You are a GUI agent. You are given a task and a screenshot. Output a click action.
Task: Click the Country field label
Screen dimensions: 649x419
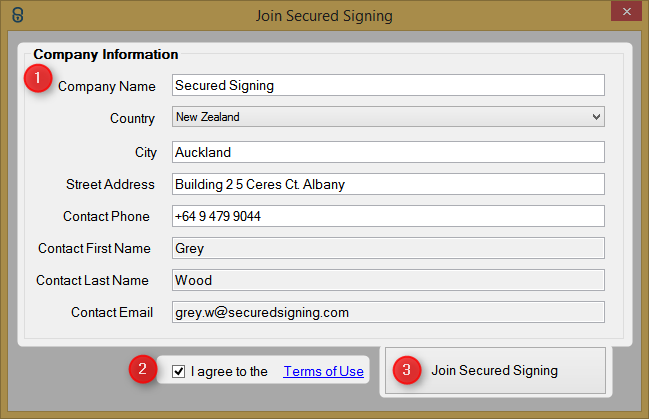pos(132,118)
